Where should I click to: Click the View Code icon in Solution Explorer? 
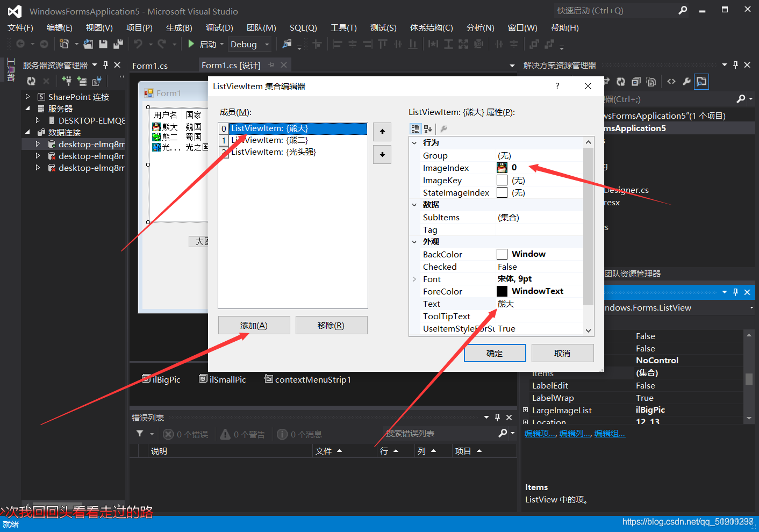pos(671,82)
